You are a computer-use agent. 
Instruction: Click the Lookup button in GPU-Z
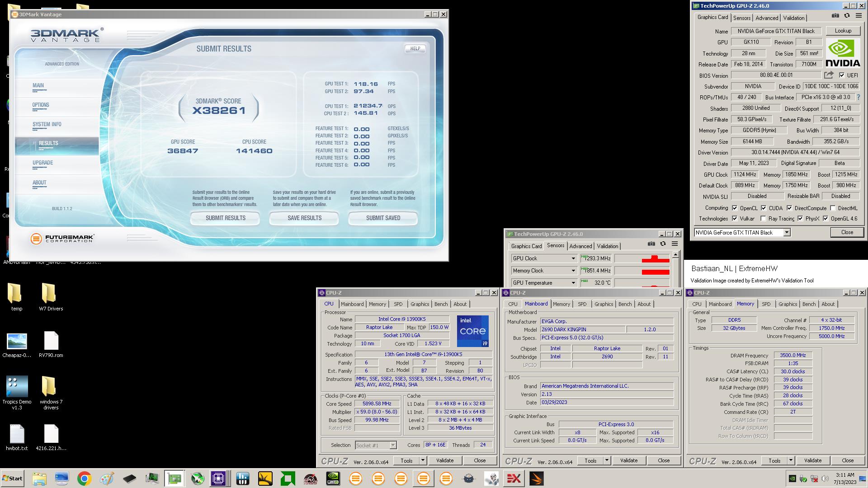pyautogui.click(x=843, y=31)
